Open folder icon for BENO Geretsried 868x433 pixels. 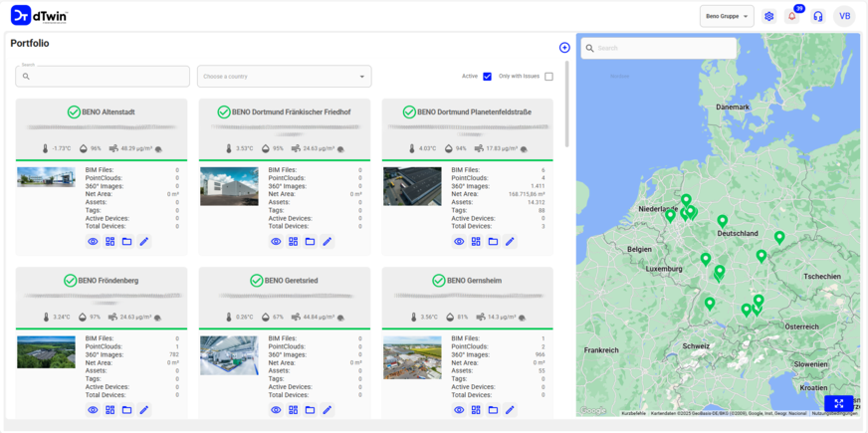coord(310,410)
